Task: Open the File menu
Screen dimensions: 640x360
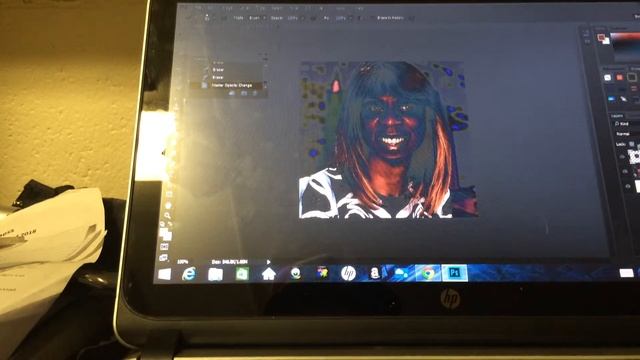Action: pyautogui.click(x=198, y=8)
